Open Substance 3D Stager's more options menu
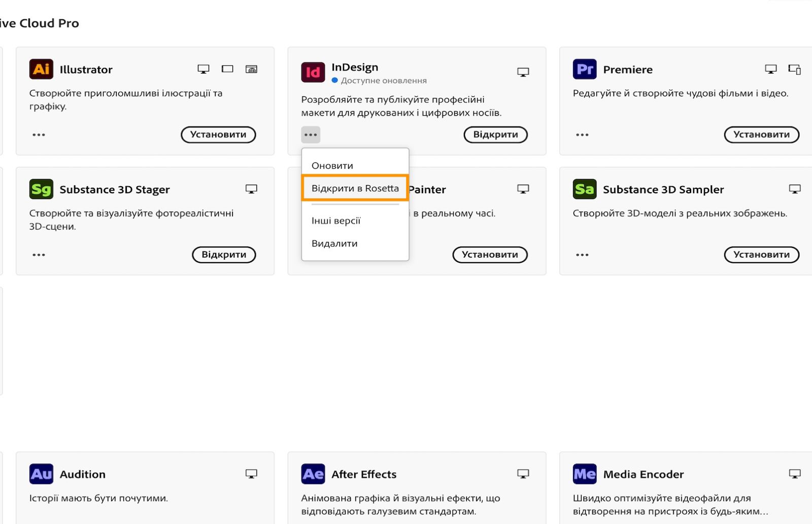The image size is (812, 524). 39,255
